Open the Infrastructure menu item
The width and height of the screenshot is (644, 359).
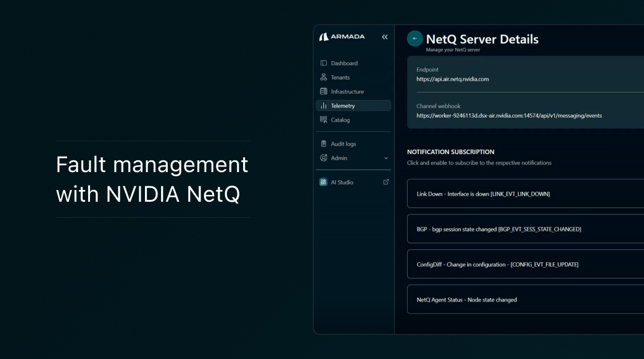353,91
